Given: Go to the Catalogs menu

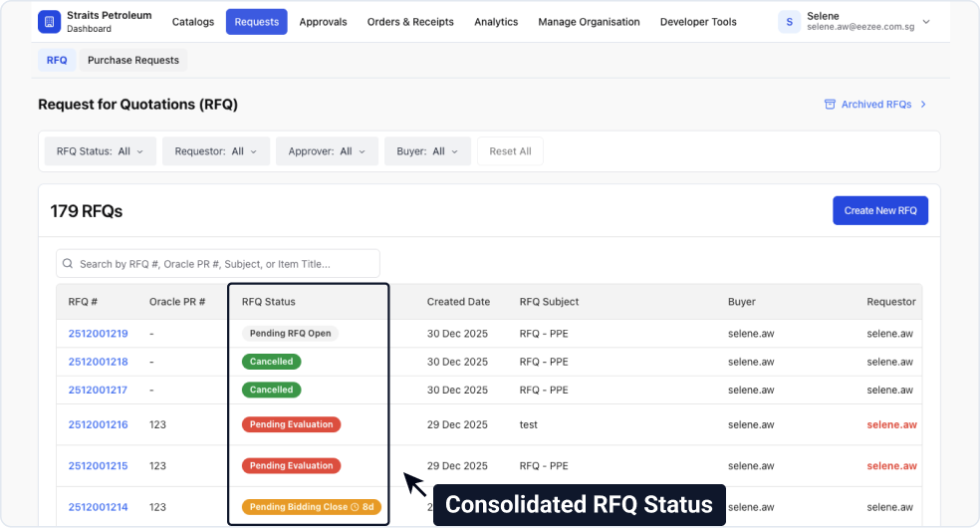Looking at the screenshot, I should pos(193,22).
